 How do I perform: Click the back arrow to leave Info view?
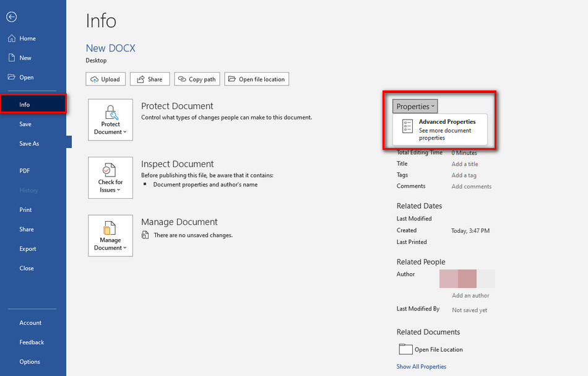pyautogui.click(x=11, y=17)
